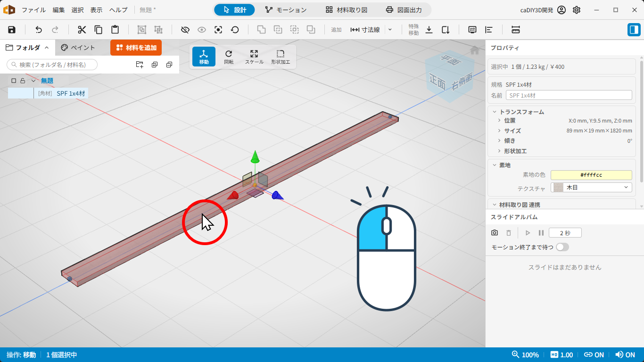Image resolution: width=644 pixels, height=362 pixels.
Task: Switch to the モーション tab
Action: pyautogui.click(x=286, y=10)
